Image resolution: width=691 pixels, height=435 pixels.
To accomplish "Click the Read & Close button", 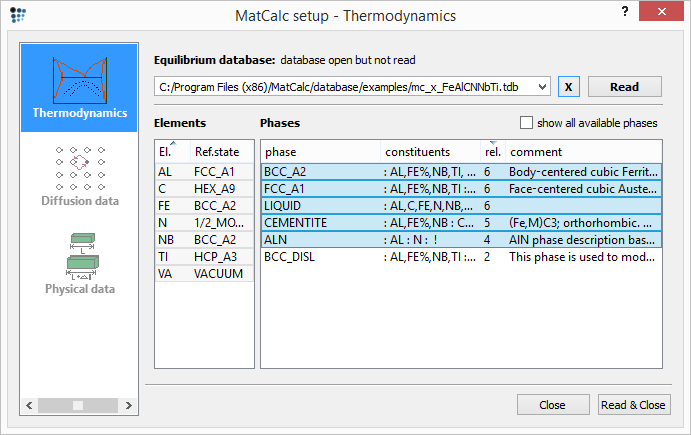I will [x=633, y=405].
